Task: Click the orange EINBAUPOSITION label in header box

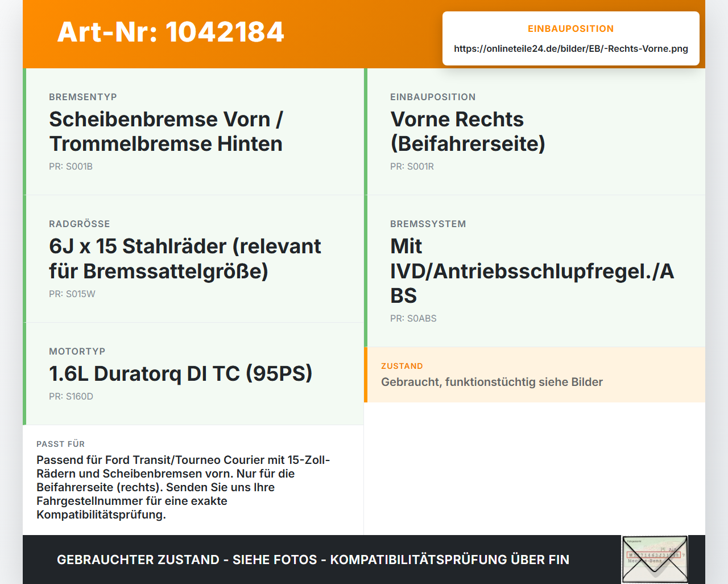Action: [x=571, y=29]
